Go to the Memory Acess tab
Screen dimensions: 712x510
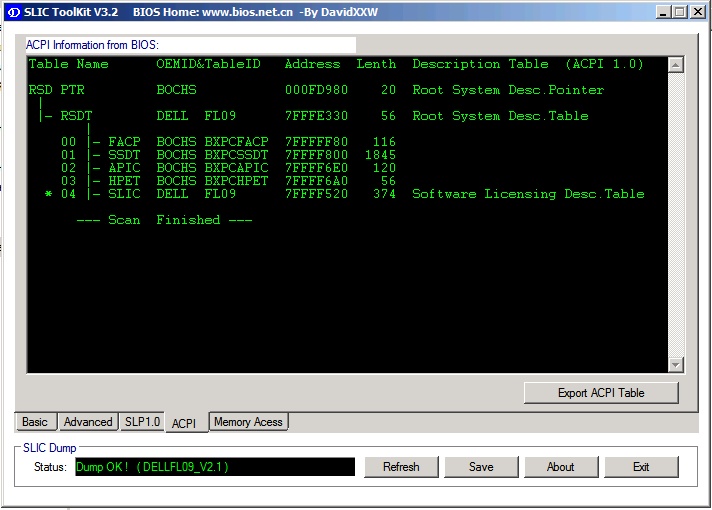click(248, 422)
